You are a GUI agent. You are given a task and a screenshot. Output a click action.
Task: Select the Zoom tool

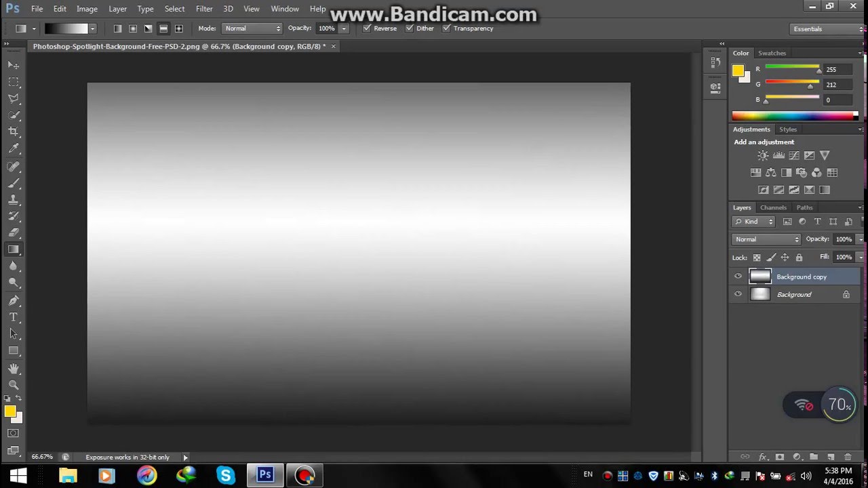(14, 385)
